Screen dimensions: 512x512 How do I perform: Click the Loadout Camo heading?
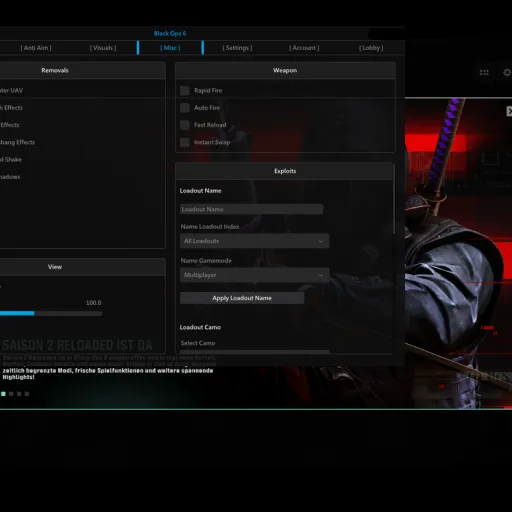[200, 327]
